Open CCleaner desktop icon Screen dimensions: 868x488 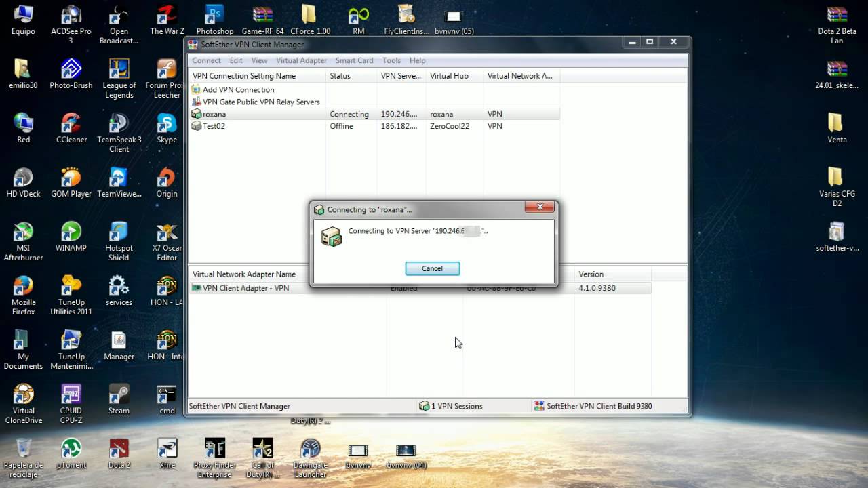click(x=71, y=129)
